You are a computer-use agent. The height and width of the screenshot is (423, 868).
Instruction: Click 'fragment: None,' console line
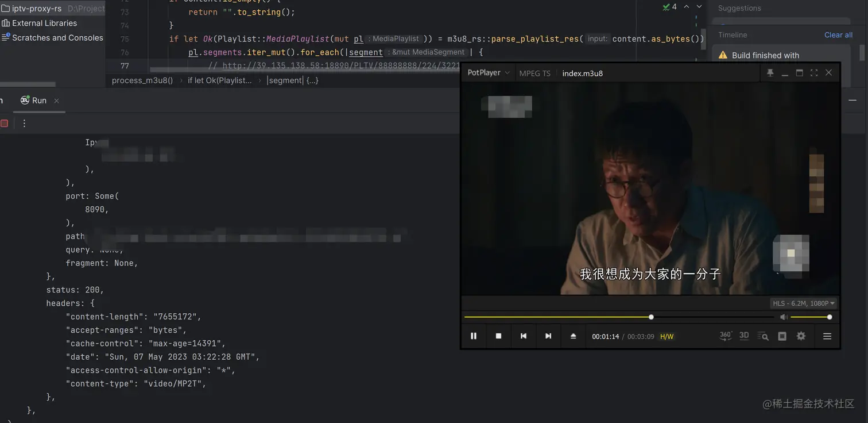pos(102,263)
